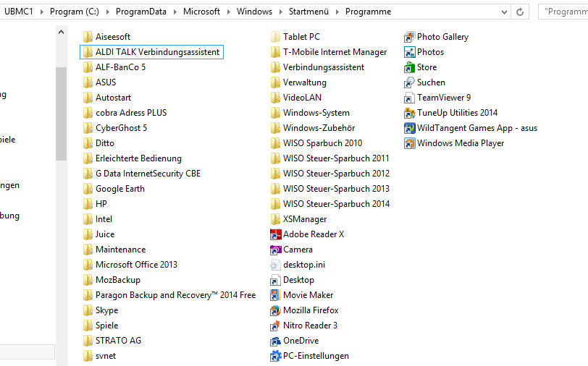This screenshot has width=588, height=366.
Task: Click the VideoLAN folder icon
Action: 275,98
